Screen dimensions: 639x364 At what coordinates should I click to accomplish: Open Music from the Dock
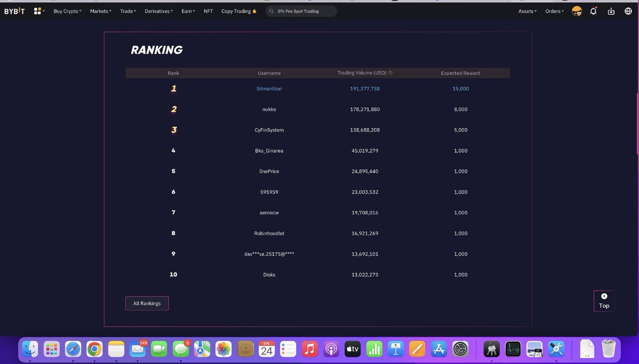309,350
